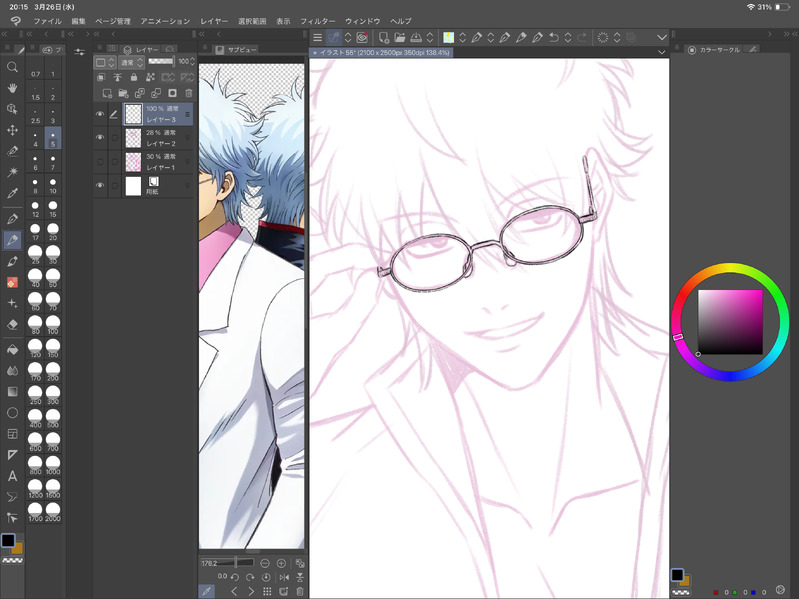Select the Text tool
799x599 pixels.
12,476
